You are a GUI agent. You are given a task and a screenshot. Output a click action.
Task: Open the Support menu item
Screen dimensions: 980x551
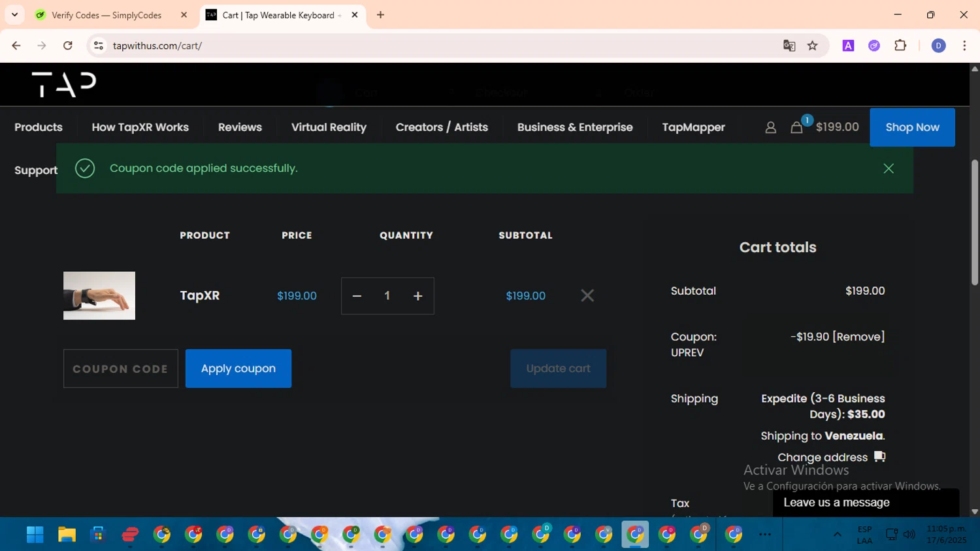click(36, 171)
